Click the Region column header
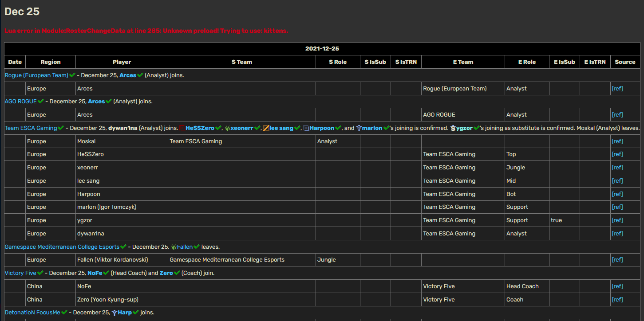The height and width of the screenshot is (321, 644). tap(51, 62)
